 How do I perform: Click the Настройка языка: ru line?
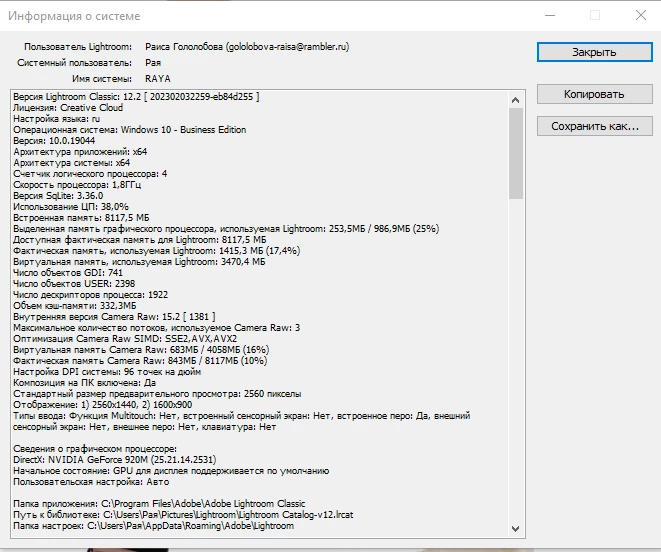[x=56, y=118]
